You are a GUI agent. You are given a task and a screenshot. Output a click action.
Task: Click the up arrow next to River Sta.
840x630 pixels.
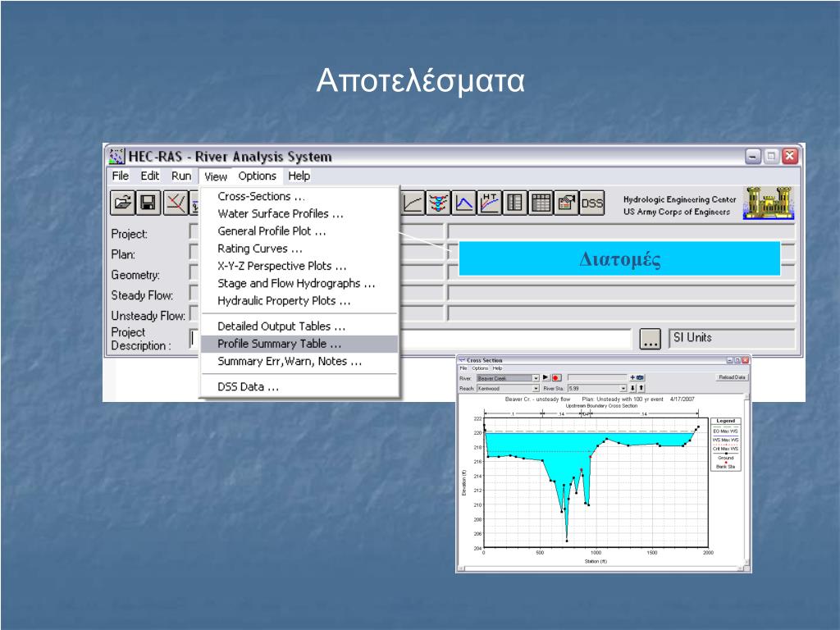pyautogui.click(x=641, y=388)
